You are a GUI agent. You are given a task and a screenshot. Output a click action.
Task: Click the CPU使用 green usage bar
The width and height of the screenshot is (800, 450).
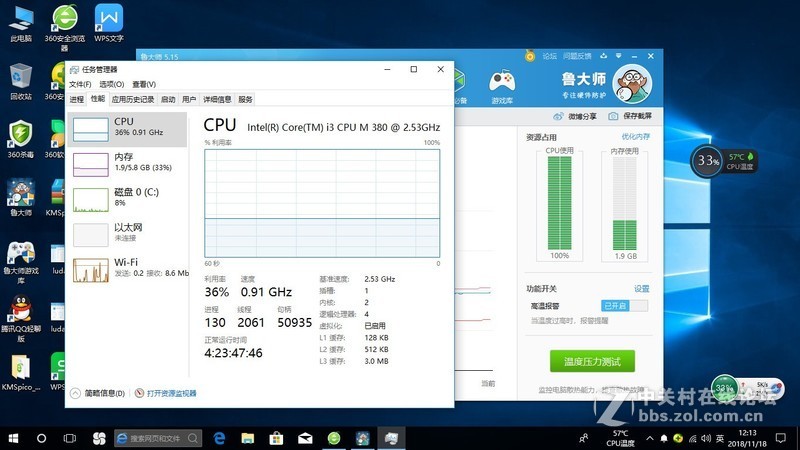click(559, 203)
